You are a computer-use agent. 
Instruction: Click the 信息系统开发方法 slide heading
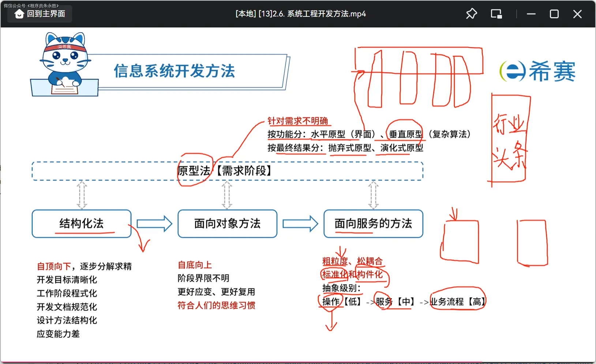[174, 71]
